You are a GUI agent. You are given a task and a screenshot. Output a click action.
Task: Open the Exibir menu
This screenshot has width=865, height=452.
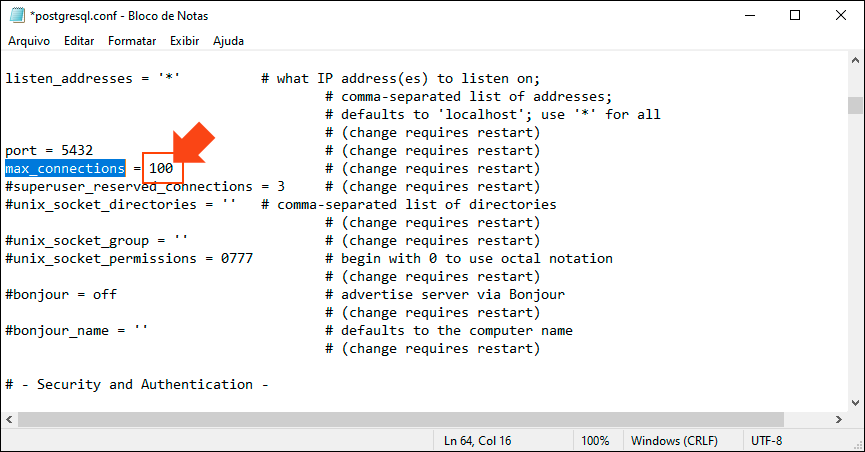(x=184, y=41)
